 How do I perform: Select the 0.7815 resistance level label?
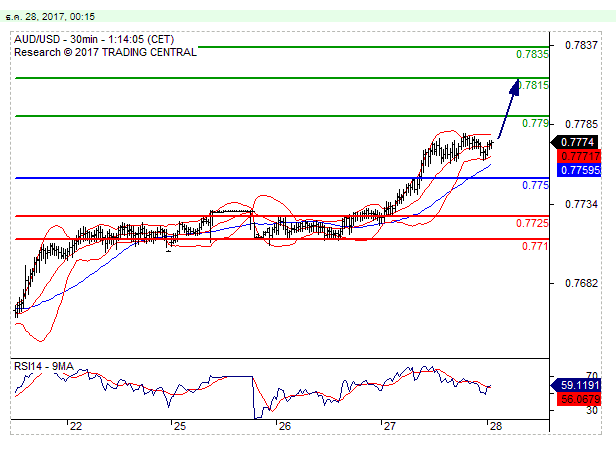[x=534, y=85]
